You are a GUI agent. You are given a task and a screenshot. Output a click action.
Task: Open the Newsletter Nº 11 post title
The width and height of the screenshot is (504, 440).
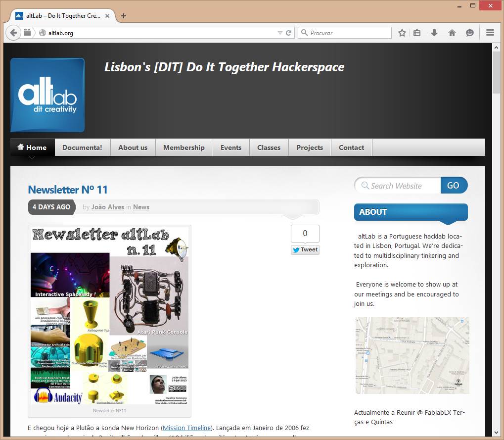pos(68,190)
